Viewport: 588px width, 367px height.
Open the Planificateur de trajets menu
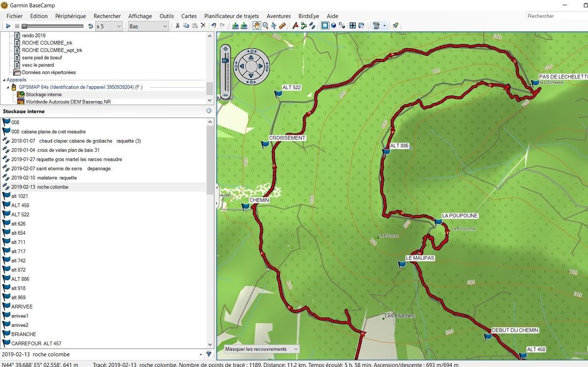tap(232, 16)
